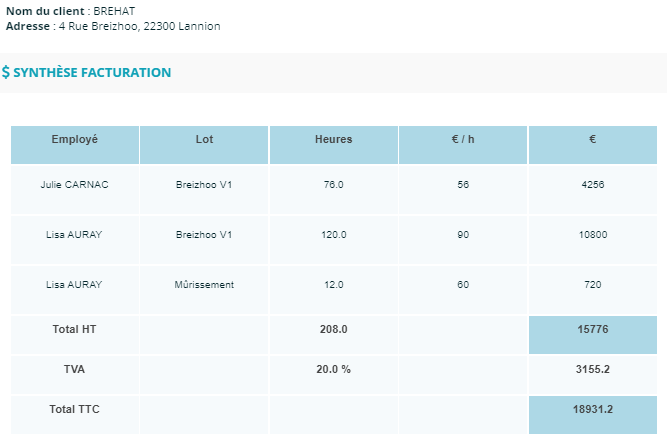
Task: Click the Mûrissement lot cell
Action: [204, 285]
